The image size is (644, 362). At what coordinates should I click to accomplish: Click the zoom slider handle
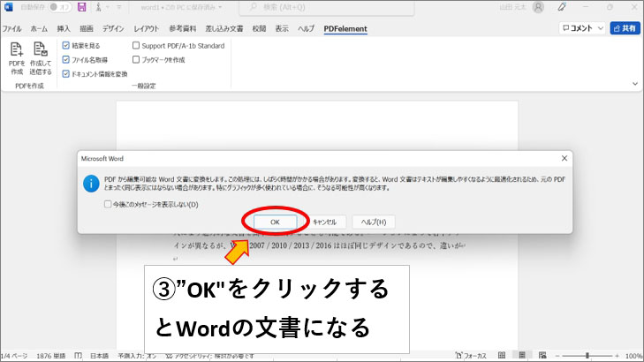(x=587, y=356)
